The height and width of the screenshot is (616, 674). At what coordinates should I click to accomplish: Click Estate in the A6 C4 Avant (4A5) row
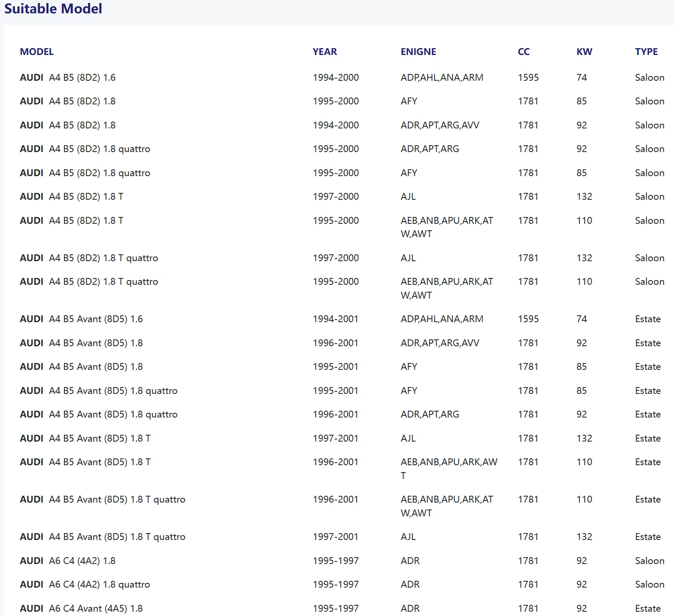coord(648,609)
